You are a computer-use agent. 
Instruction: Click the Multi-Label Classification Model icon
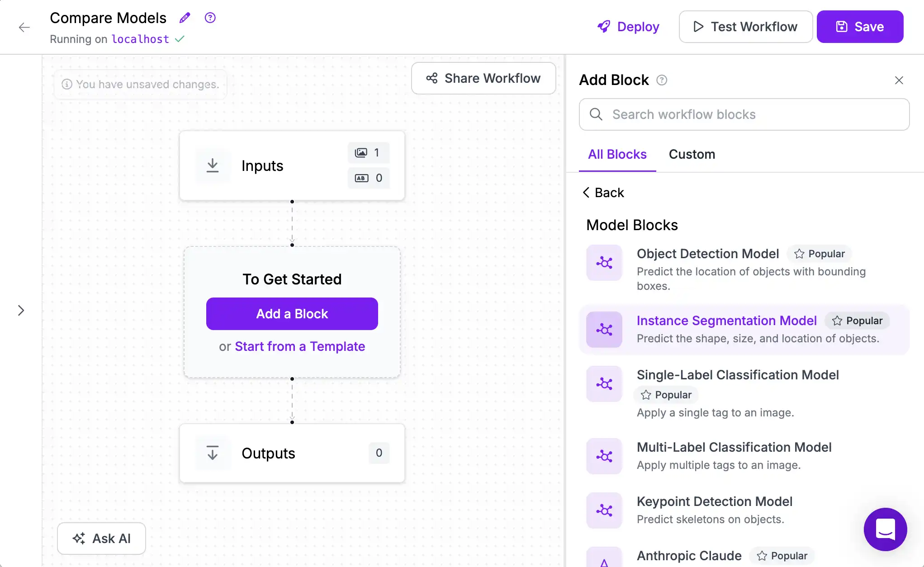pos(604,455)
